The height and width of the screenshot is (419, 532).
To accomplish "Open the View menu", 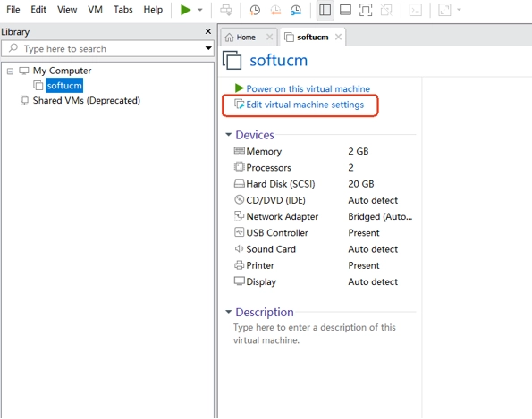I will (x=67, y=10).
